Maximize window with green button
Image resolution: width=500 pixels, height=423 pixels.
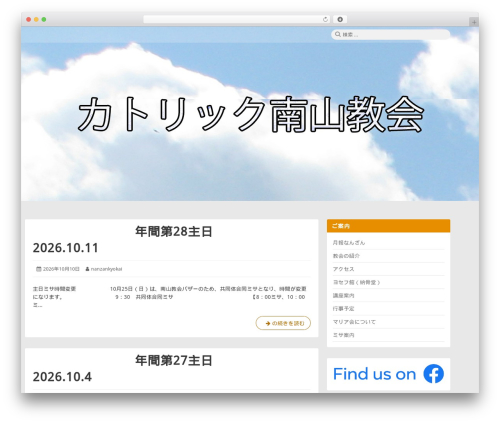pyautogui.click(x=44, y=20)
